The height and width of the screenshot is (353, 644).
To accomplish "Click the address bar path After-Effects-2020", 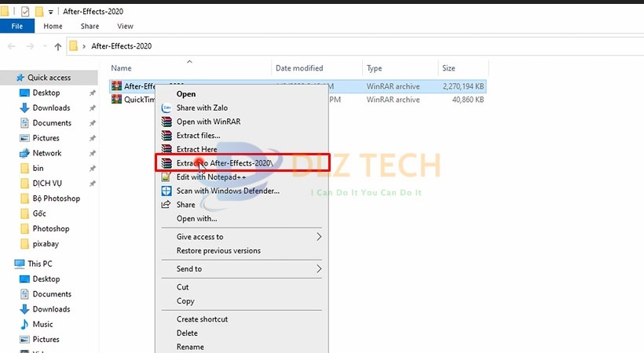I will (x=121, y=46).
